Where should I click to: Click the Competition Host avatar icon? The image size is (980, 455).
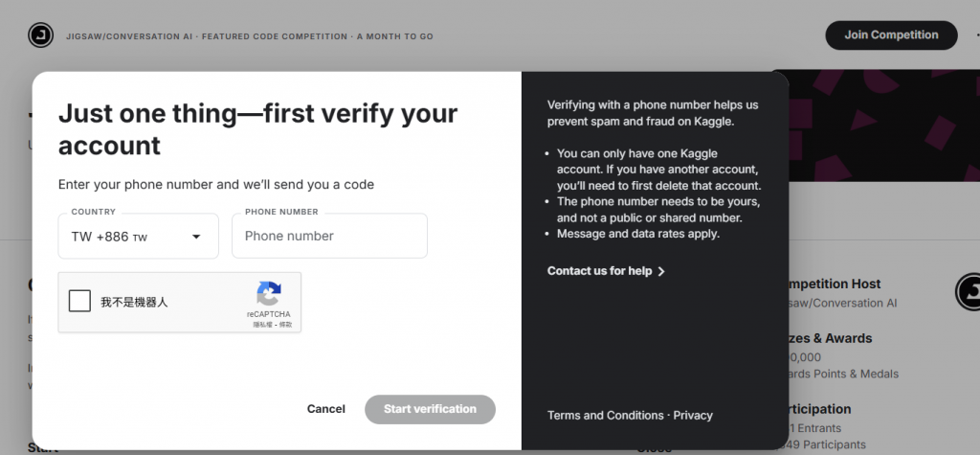click(x=969, y=291)
